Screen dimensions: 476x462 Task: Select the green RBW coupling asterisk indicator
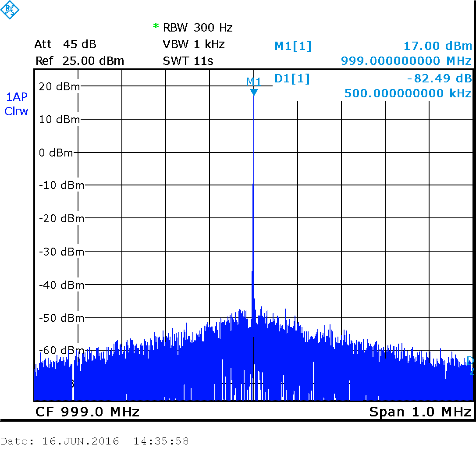(155, 28)
